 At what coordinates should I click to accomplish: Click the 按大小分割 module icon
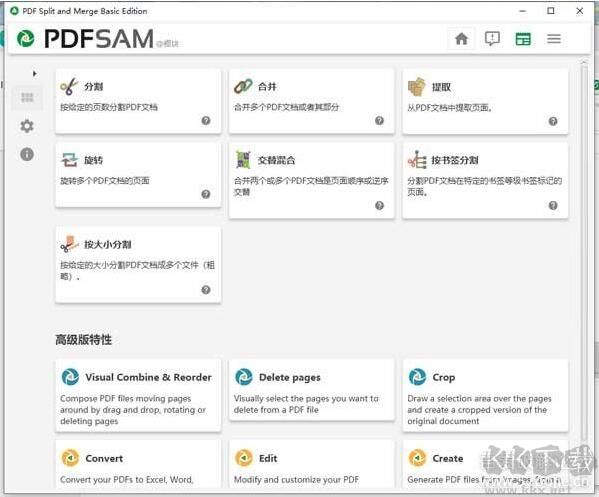[x=69, y=244]
